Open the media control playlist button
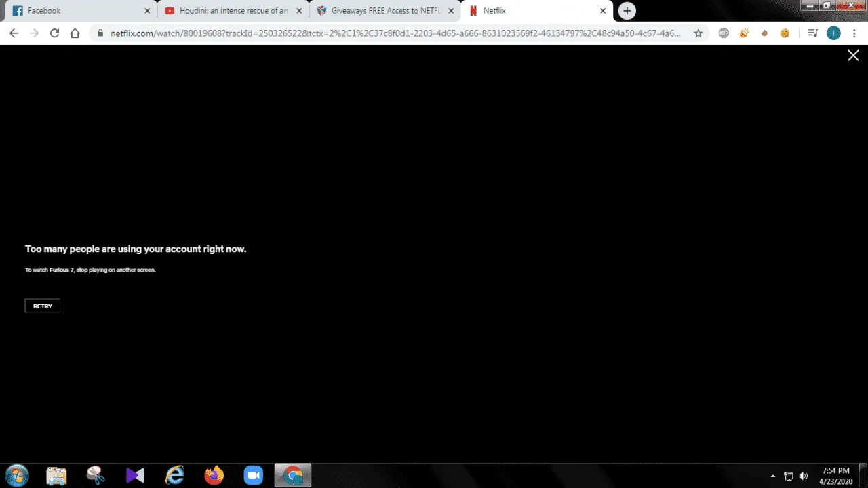Image resolution: width=868 pixels, height=488 pixels. (813, 33)
